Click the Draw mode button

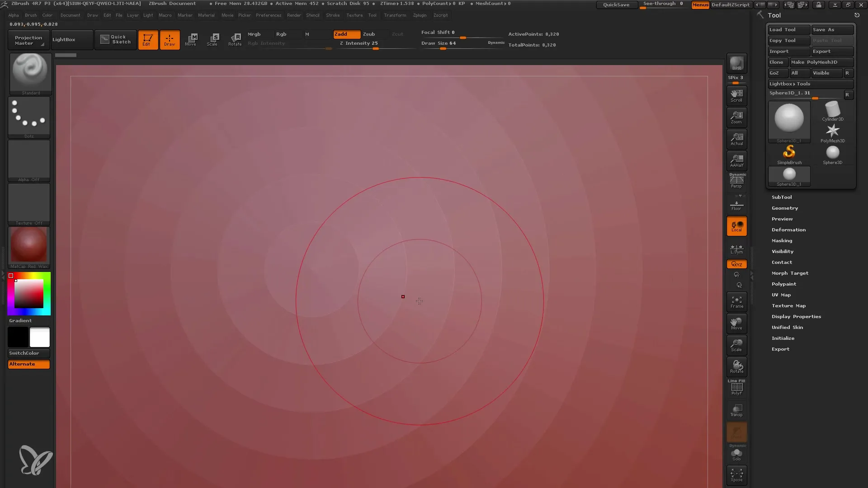coord(170,39)
